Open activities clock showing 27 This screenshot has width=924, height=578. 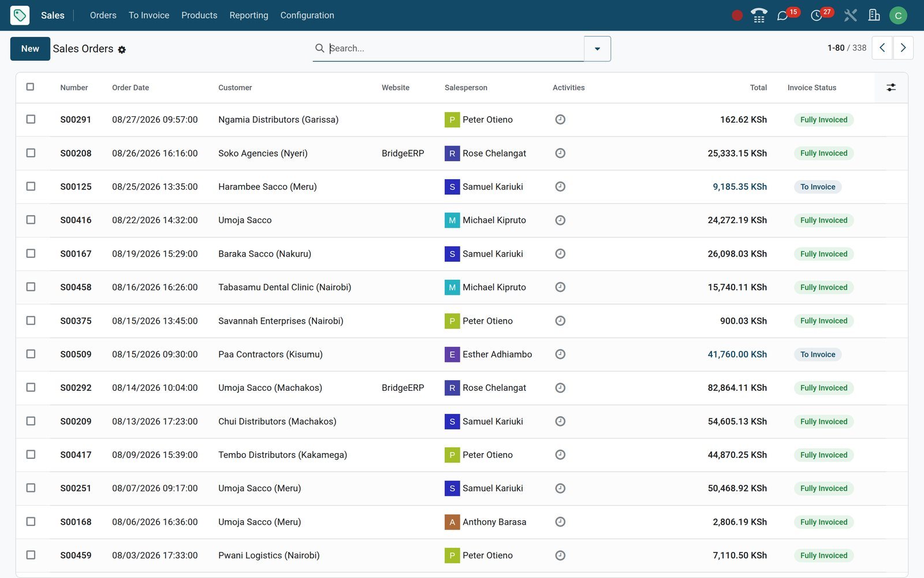[x=821, y=14]
